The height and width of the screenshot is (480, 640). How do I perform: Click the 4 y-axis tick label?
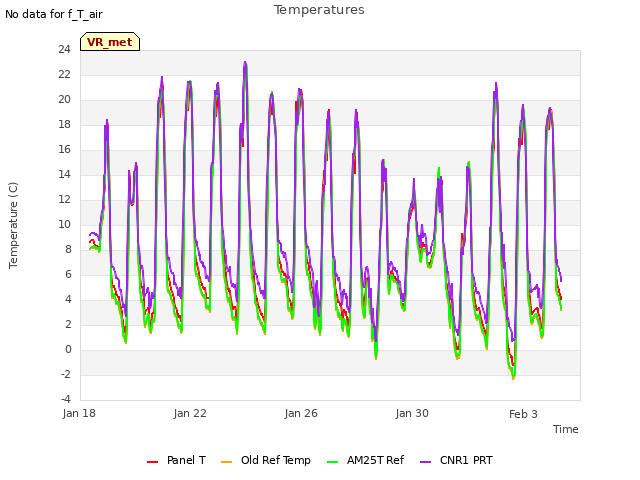68,299
